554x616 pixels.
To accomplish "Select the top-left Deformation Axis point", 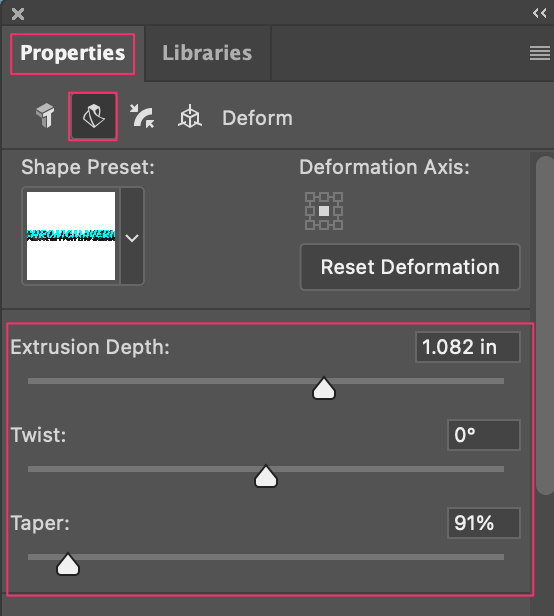I will coord(310,197).
